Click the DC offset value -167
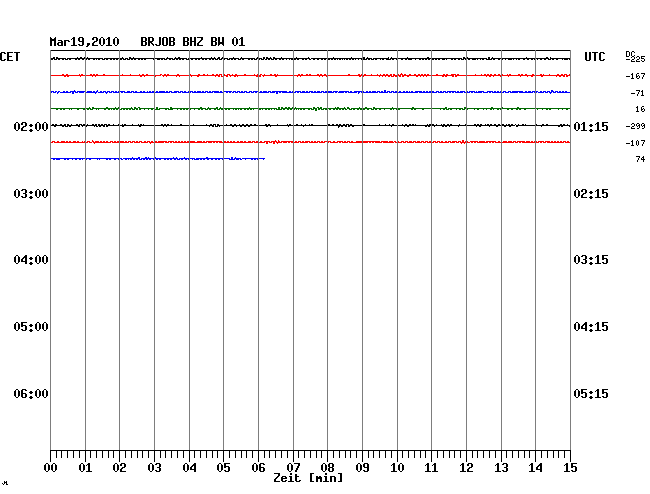 click(635, 76)
